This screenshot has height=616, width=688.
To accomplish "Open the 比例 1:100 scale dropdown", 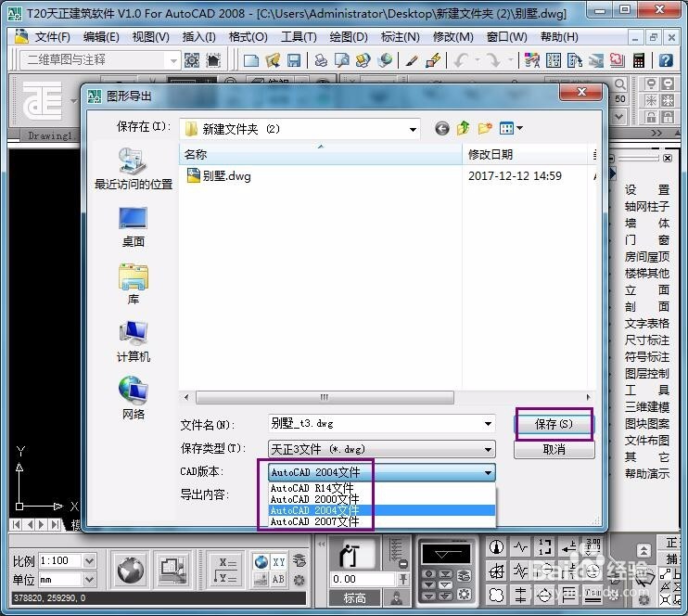I will point(89,560).
